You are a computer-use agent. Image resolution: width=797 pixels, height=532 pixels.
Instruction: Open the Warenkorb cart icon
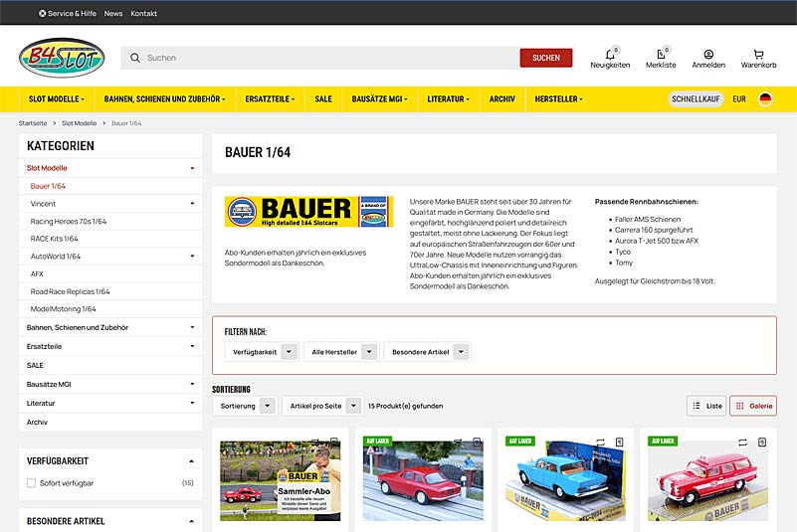click(x=758, y=54)
